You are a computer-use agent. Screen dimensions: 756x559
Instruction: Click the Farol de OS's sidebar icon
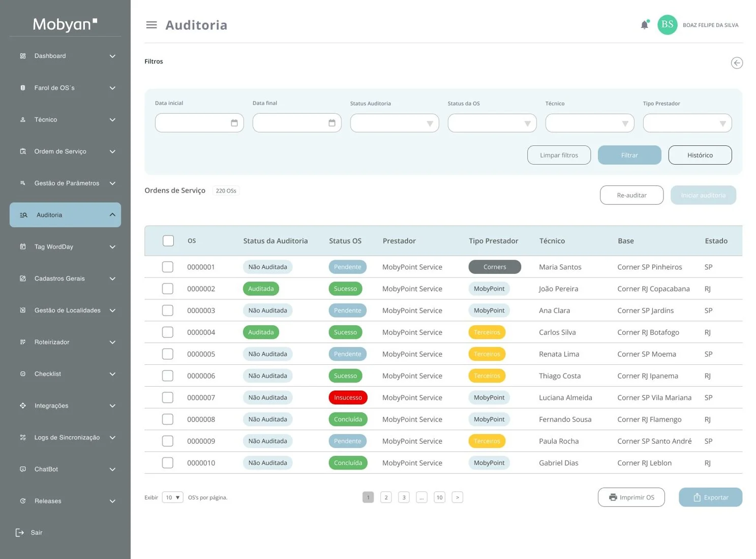coord(23,88)
